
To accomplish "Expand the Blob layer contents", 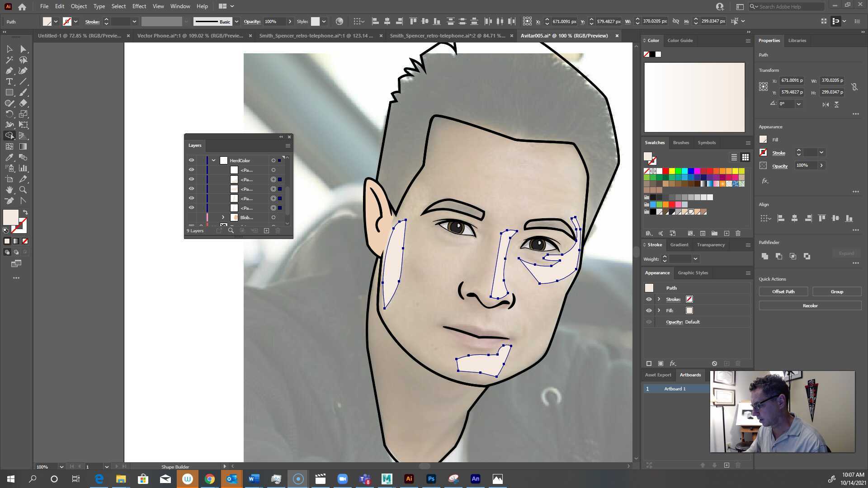I will 223,217.
